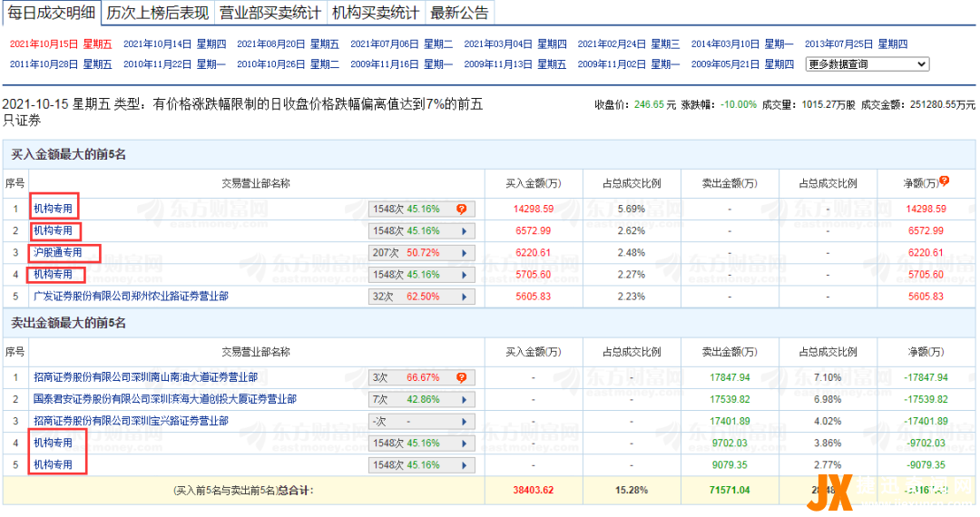980x517 pixels.
Task: Click sell amount 17539.82
Action: [730, 400]
